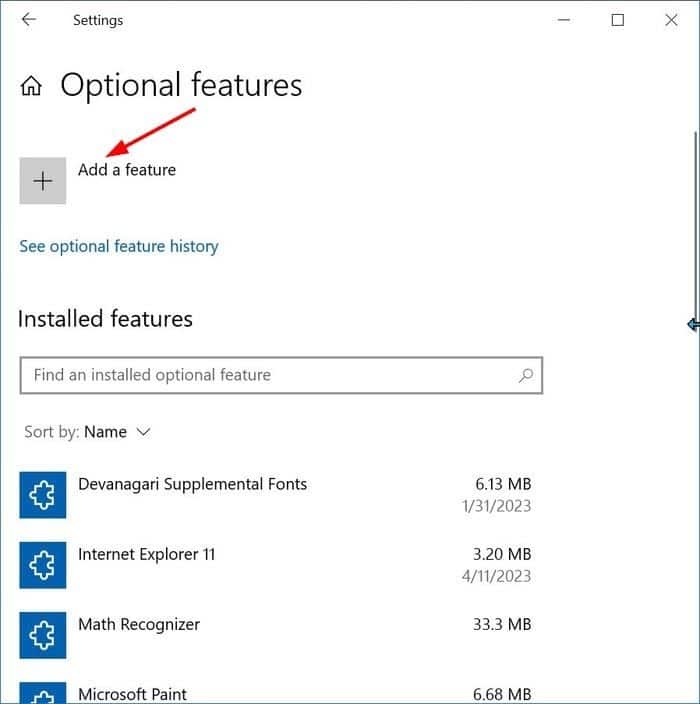Select the Internet Explorer 11 puzzle icon
Viewport: 700px width, 704px height.
[x=43, y=565]
